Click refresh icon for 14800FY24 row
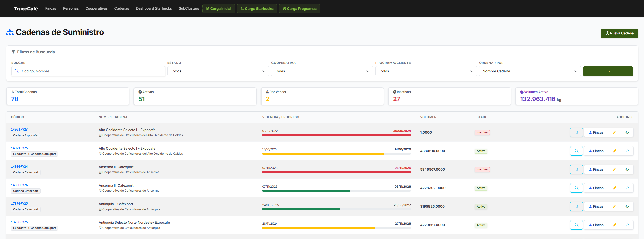This screenshot has height=239, width=644. click(627, 169)
